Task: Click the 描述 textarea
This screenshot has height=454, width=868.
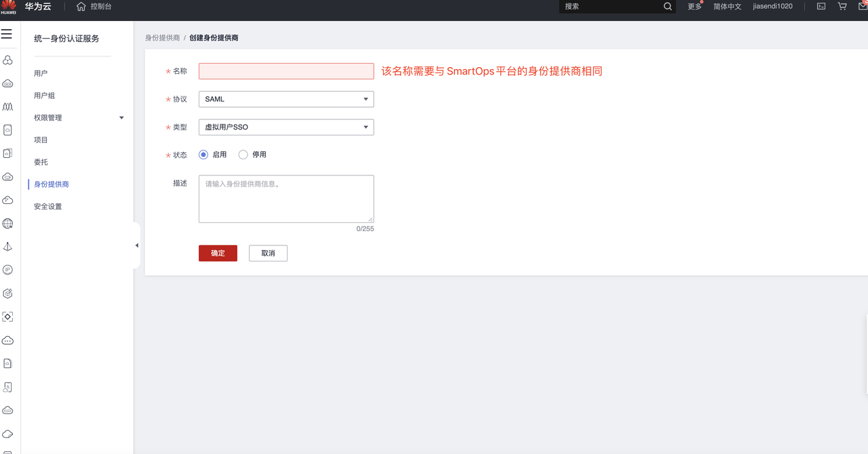Action: (x=286, y=199)
